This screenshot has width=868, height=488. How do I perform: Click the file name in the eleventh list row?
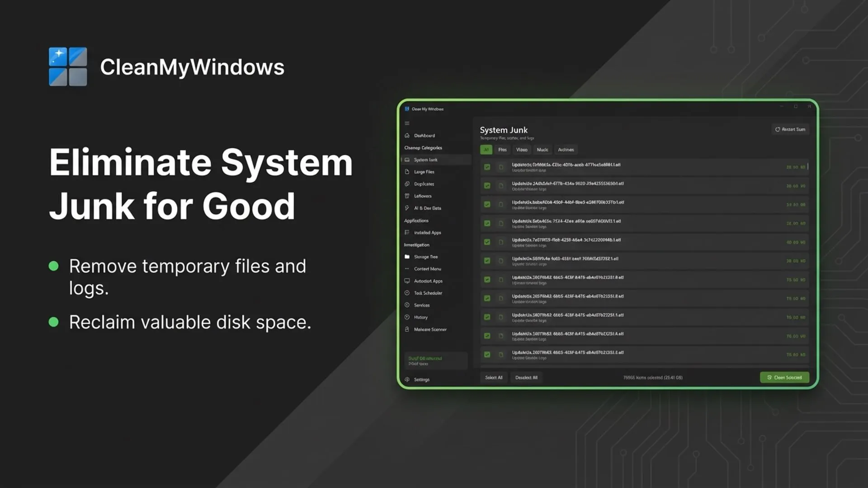[x=568, y=352]
